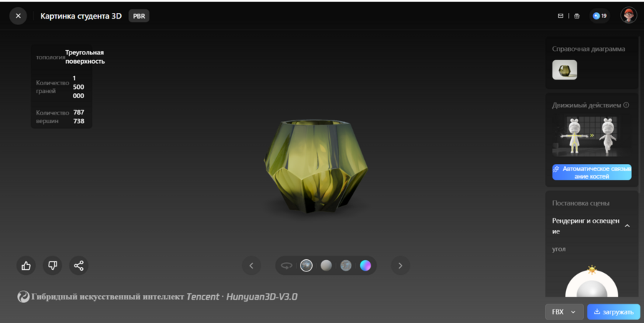Go to previous model arrow

[x=251, y=266]
